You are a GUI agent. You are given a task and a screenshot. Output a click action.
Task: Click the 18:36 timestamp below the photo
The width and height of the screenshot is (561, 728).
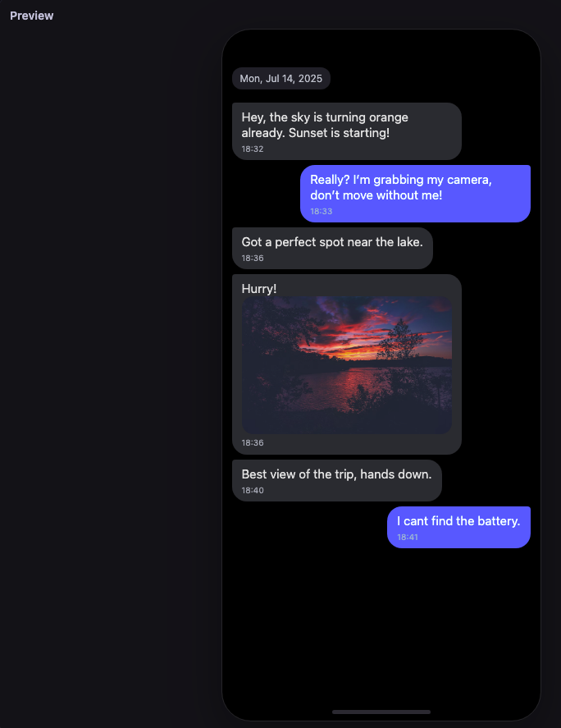point(253,443)
